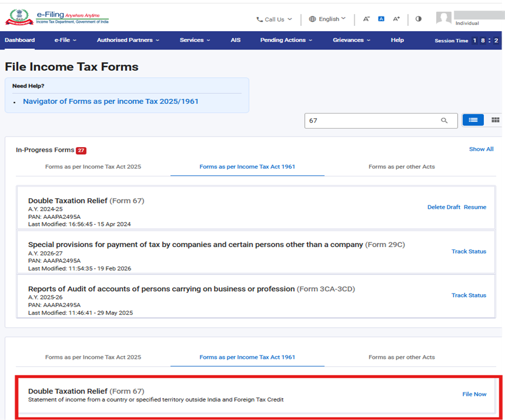Select In-Progress tab Forms as per other Acts
Image resolution: width=505 pixels, height=420 pixels.
(402, 166)
